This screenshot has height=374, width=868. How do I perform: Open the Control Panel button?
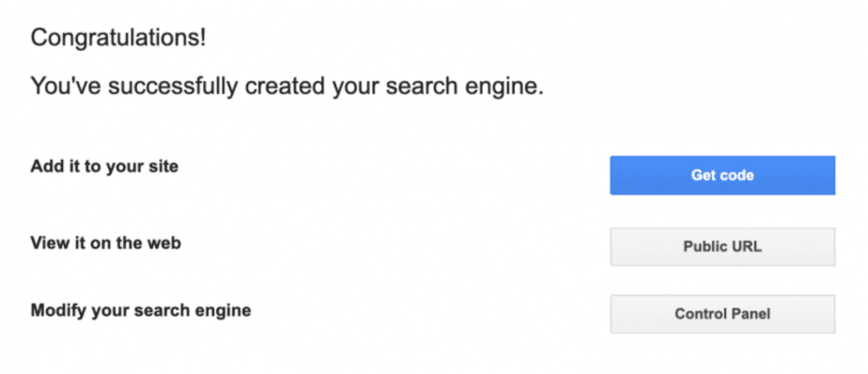(x=722, y=314)
